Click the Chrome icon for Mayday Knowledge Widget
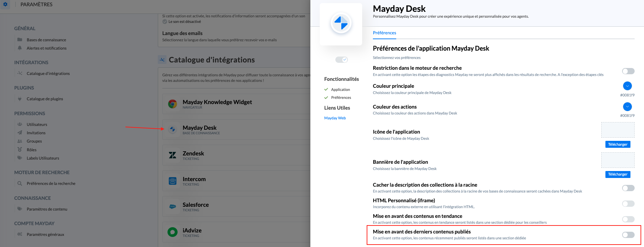This screenshot has width=644, height=247. coord(172,104)
